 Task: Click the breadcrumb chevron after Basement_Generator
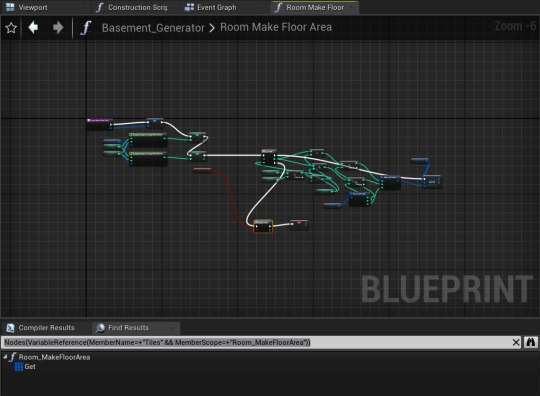point(212,28)
